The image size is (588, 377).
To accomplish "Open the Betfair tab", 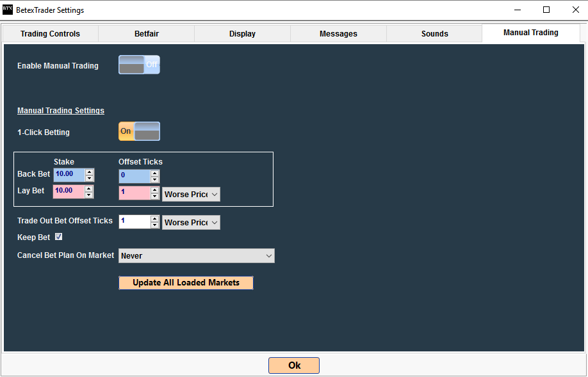I will [x=146, y=34].
